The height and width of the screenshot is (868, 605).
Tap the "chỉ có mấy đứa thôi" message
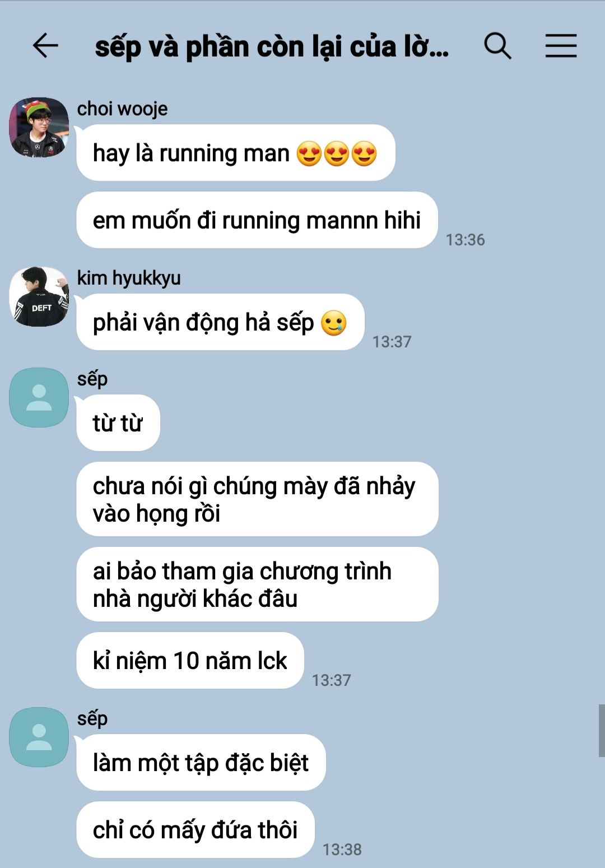coord(196,829)
